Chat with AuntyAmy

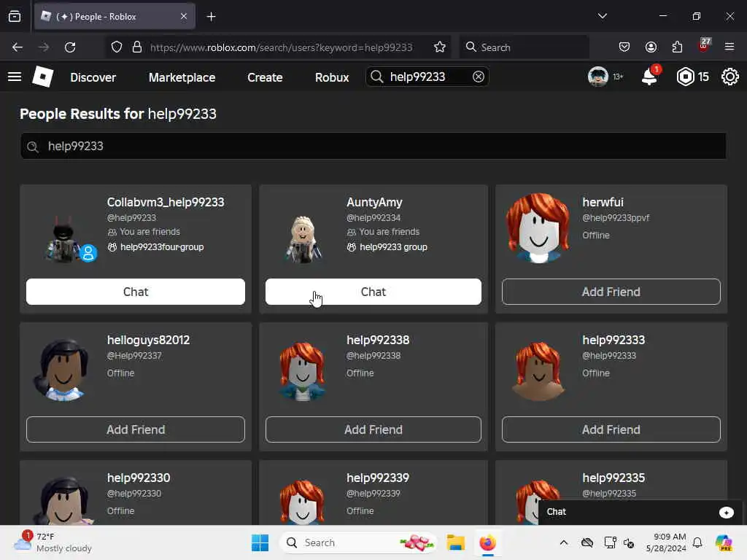(373, 292)
